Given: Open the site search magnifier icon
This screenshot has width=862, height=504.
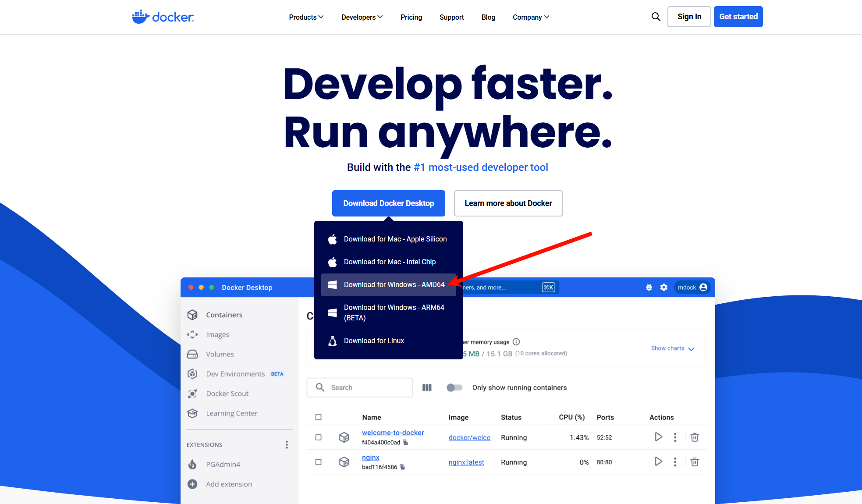Looking at the screenshot, I should [x=656, y=17].
